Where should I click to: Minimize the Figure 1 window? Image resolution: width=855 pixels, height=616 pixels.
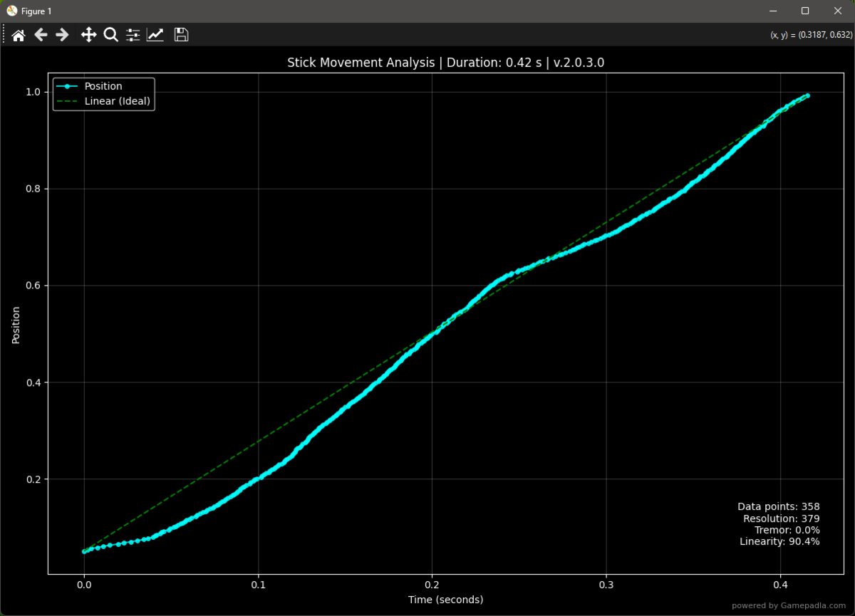[772, 11]
